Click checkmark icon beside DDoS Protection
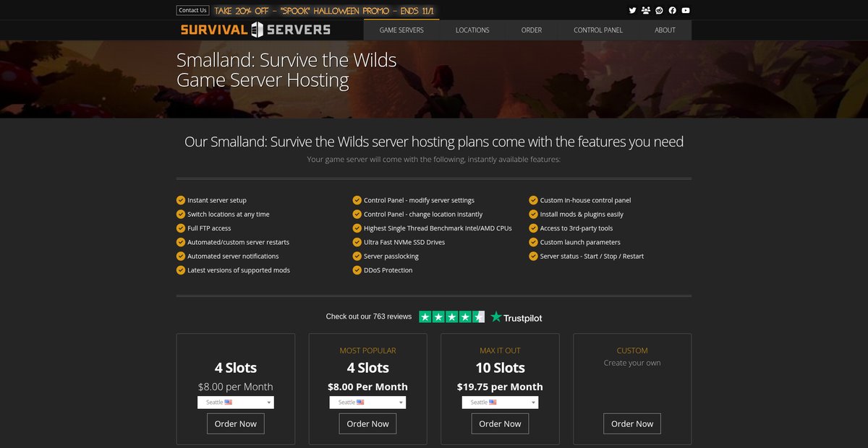Viewport: 868px width, 448px height. click(x=357, y=270)
